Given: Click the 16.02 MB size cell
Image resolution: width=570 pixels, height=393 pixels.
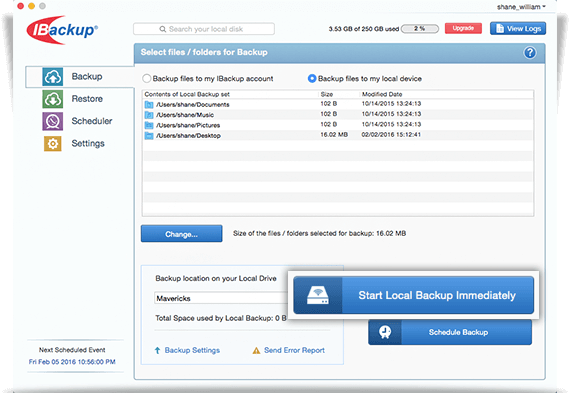Looking at the screenshot, I should tap(334, 135).
